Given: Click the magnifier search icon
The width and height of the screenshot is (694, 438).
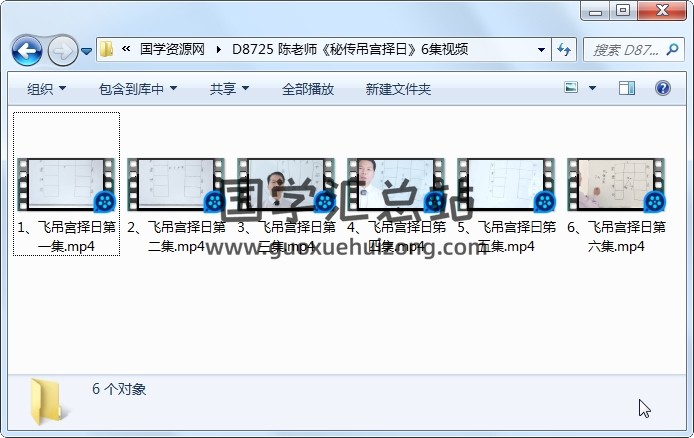Looking at the screenshot, I should coord(672,50).
